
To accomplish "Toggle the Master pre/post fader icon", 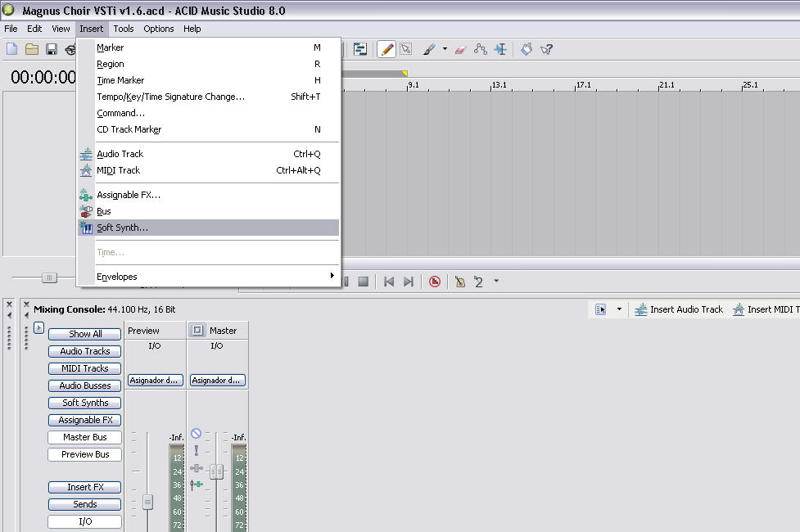I will pyautogui.click(x=197, y=484).
